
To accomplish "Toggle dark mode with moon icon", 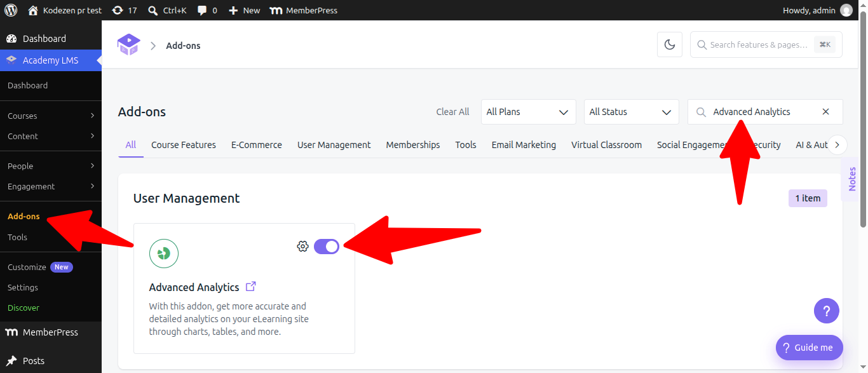I will point(670,44).
